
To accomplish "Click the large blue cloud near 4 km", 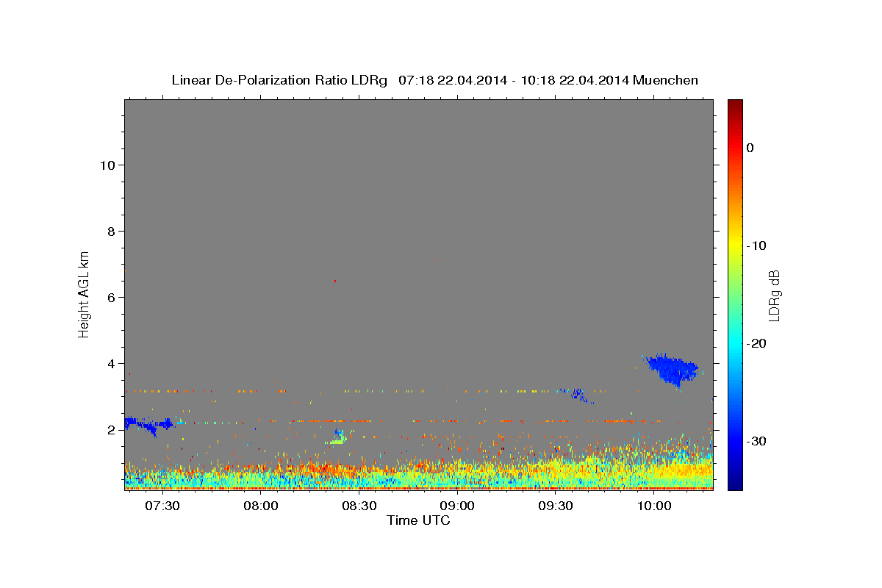I will [672, 369].
